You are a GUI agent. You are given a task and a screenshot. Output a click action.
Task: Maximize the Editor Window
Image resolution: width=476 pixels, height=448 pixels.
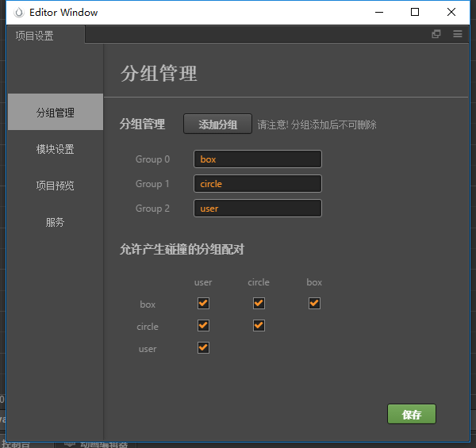[415, 12]
